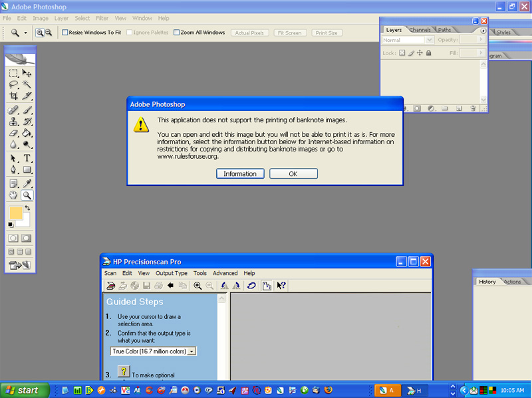Screen dimensions: 532x398
Task: Select the Move tool
Action: [27, 73]
